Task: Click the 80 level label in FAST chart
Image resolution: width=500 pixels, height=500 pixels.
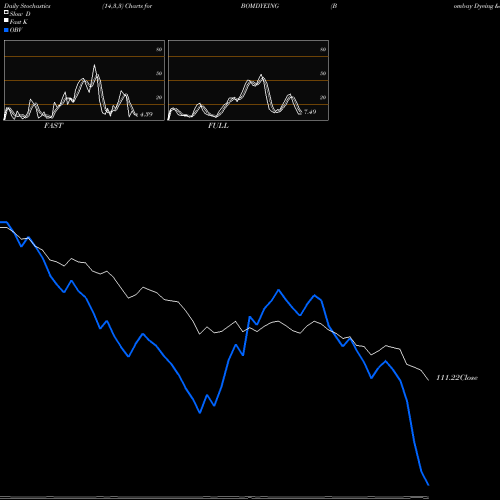Action: 159,50
